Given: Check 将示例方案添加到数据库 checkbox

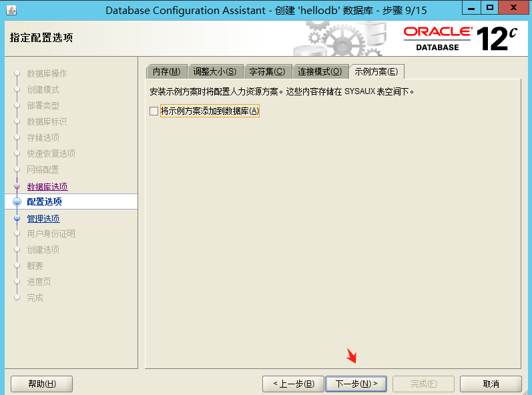Looking at the screenshot, I should pos(154,111).
